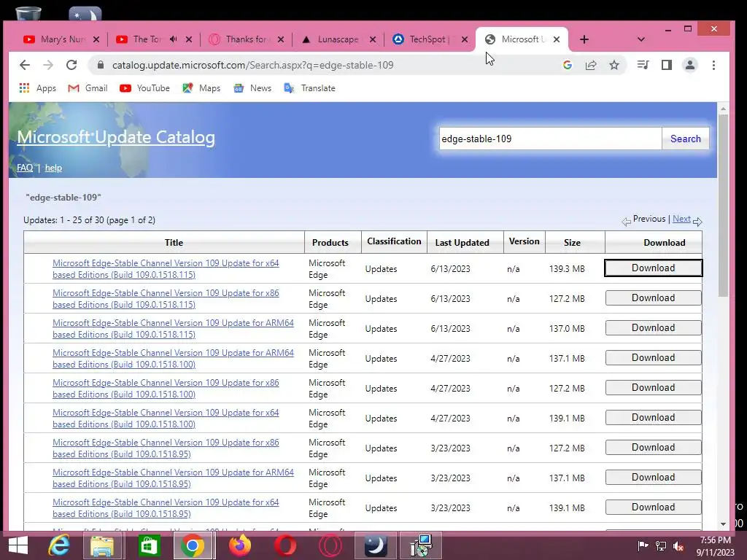
Task: Open the media controls icon in toolbar
Action: (643, 65)
